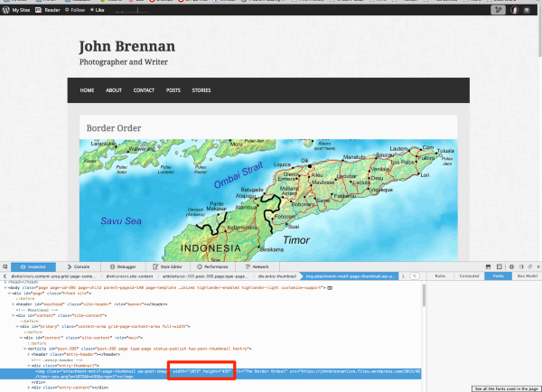Click the Like star in admin bar

pyautogui.click(x=98, y=10)
